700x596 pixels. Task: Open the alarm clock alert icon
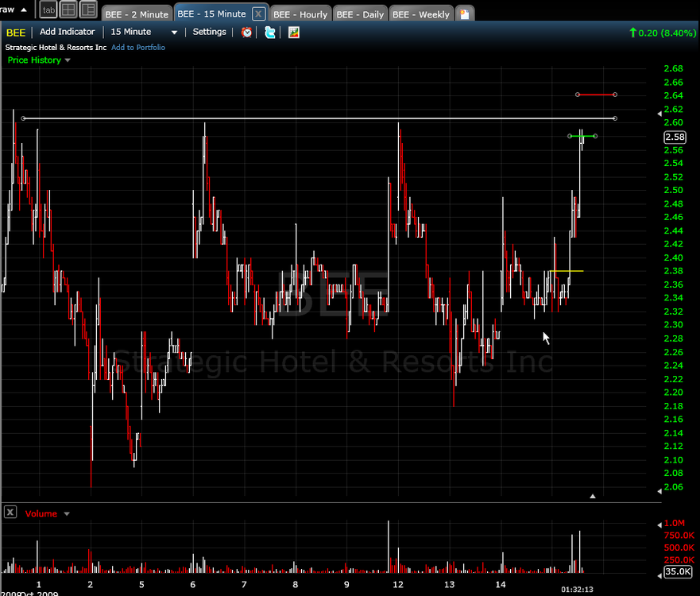246,32
